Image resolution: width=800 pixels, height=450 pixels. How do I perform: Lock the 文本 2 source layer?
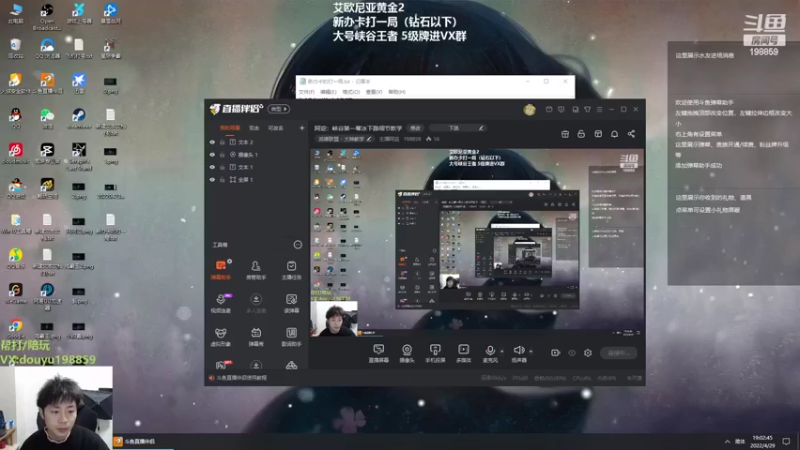click(x=222, y=142)
